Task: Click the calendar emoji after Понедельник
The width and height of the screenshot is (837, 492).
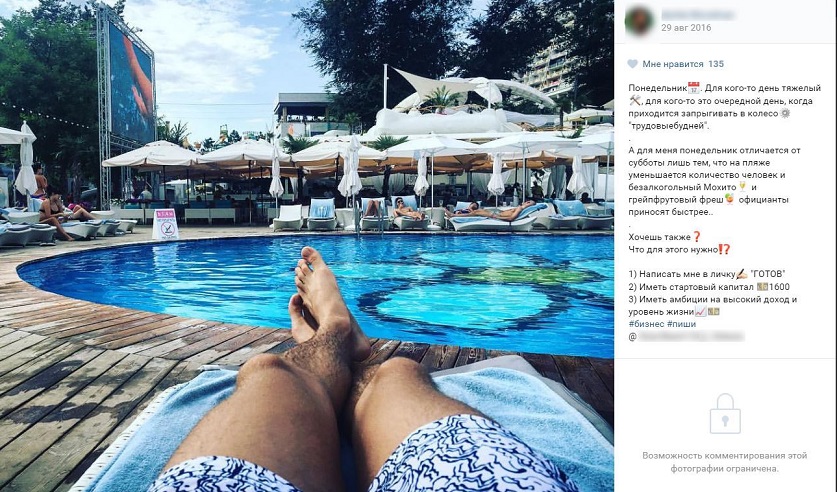Action: pyautogui.click(x=693, y=88)
